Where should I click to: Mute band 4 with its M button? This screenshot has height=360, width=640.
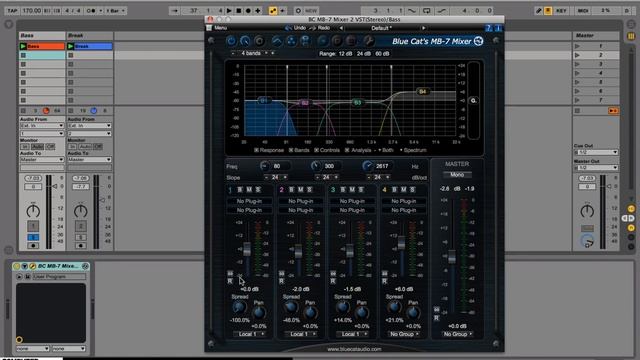403,189
